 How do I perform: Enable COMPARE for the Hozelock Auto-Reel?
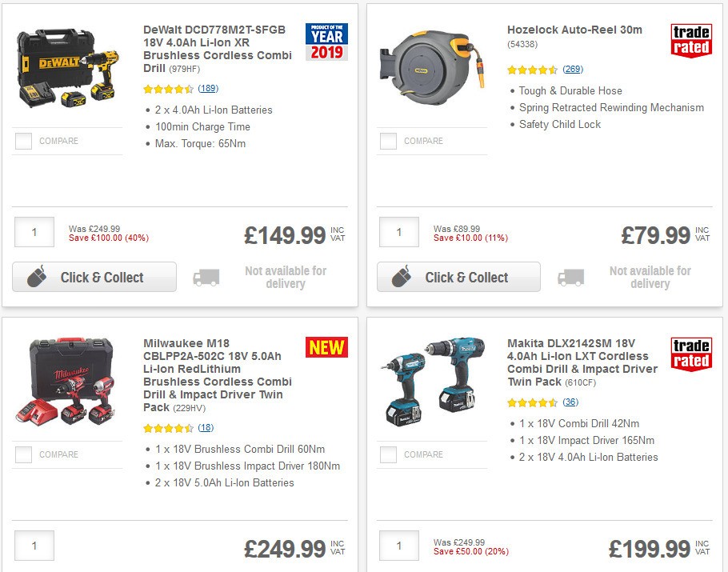click(389, 141)
